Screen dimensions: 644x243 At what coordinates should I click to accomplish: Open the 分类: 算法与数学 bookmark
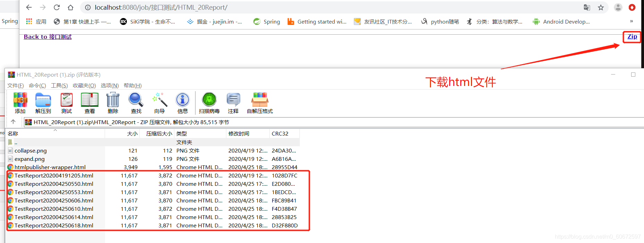coord(494,21)
